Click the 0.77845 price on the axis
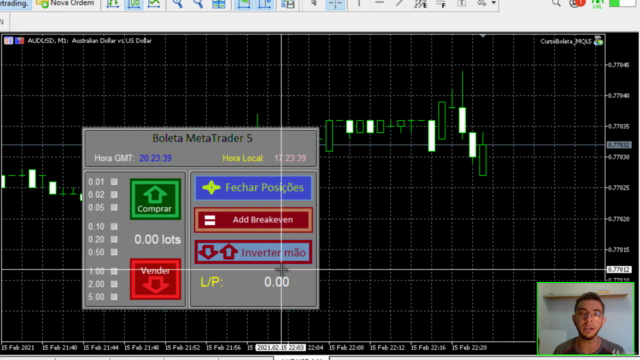Image resolution: width=640 pixels, height=360 pixels. (618, 65)
